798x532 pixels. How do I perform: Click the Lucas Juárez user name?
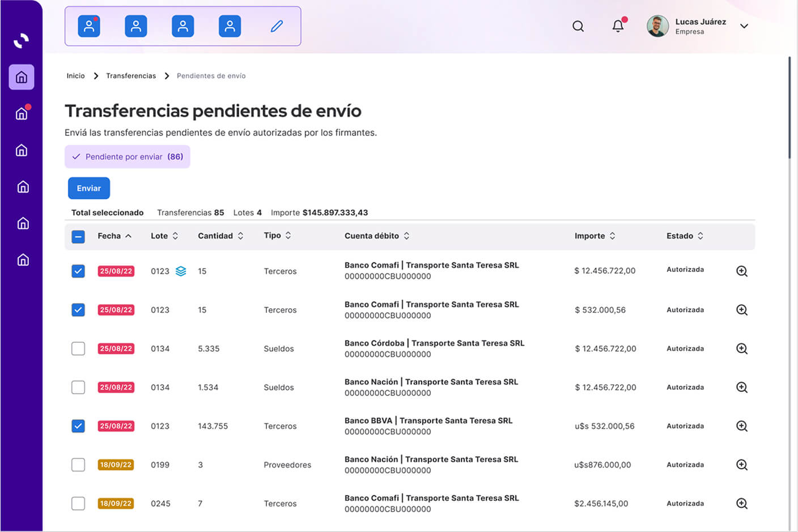tap(701, 22)
